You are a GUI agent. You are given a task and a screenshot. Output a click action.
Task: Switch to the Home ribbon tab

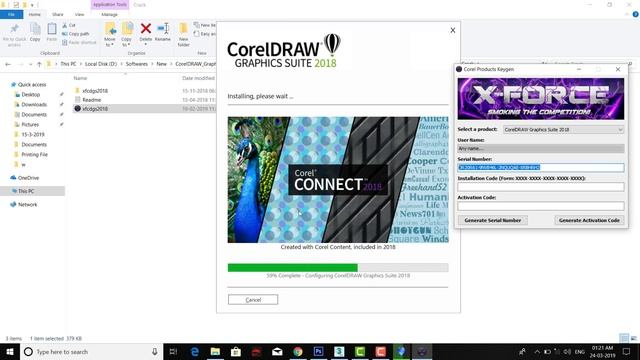click(35, 14)
